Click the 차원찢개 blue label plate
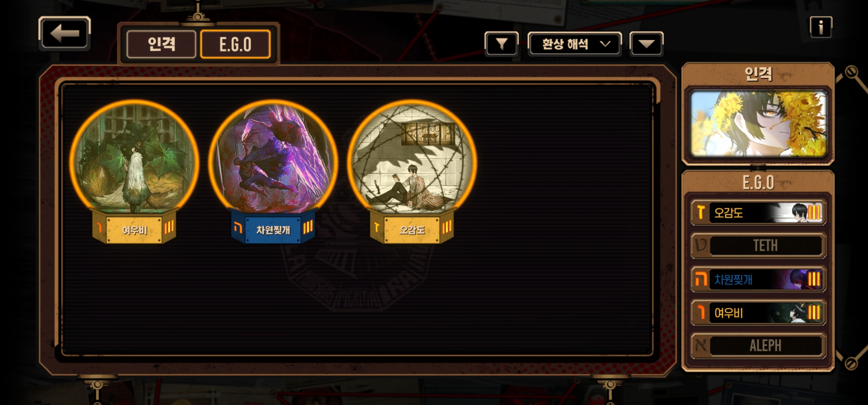 pyautogui.click(x=273, y=229)
